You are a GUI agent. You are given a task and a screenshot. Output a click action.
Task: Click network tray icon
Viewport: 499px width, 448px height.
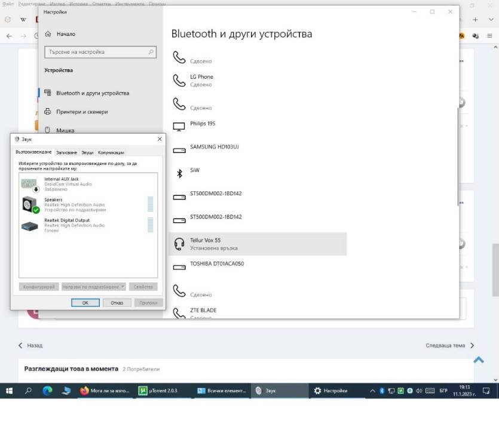click(x=391, y=391)
